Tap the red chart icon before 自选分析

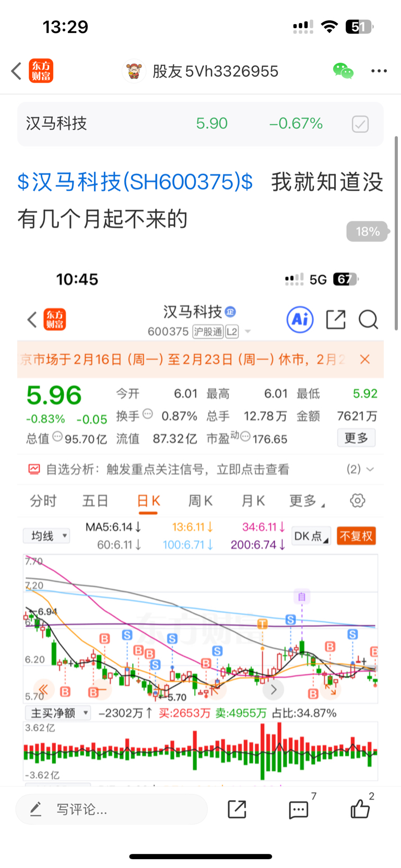(x=34, y=469)
